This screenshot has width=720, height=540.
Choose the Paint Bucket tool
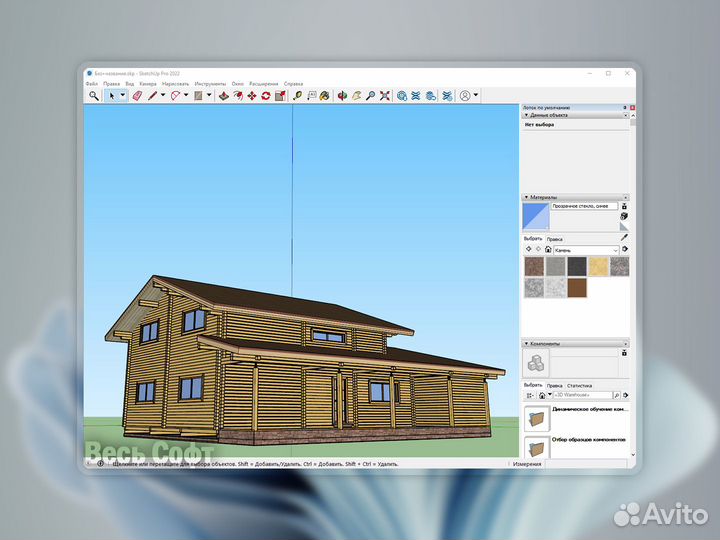click(x=325, y=96)
